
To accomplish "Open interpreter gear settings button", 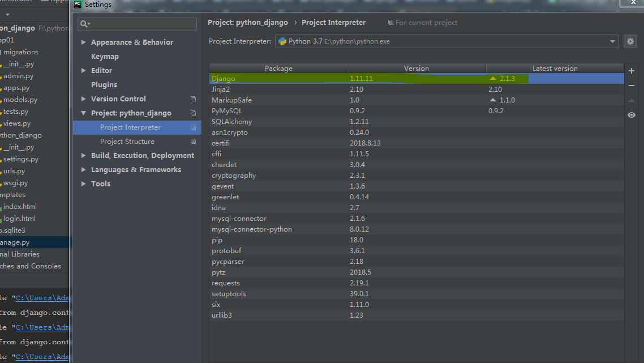I will (x=630, y=41).
